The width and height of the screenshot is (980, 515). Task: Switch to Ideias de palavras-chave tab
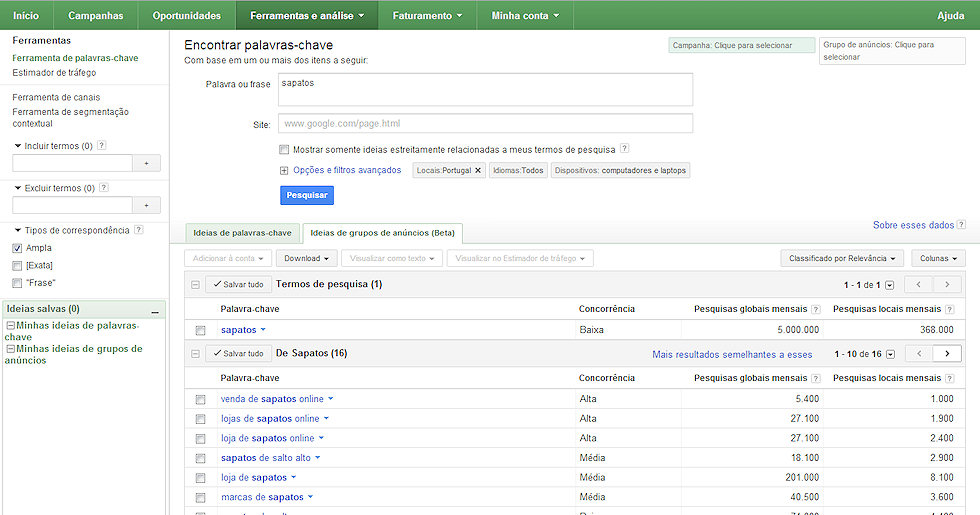coord(243,233)
